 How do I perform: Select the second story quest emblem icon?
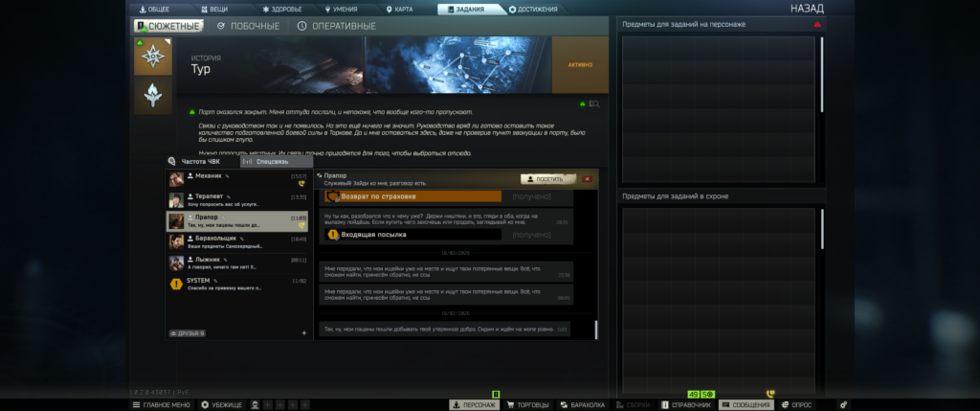151,95
